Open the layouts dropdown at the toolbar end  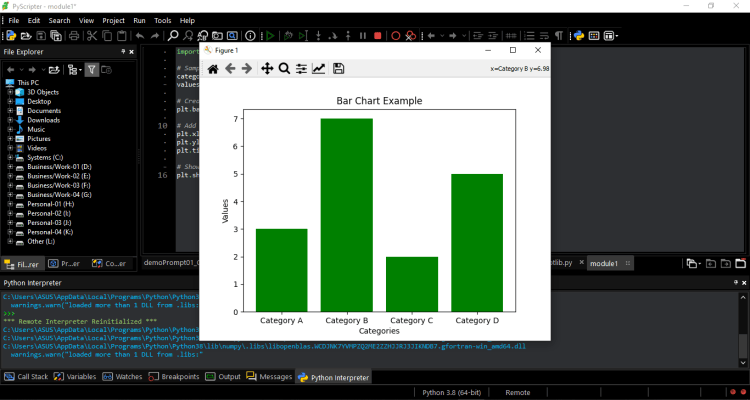611,36
